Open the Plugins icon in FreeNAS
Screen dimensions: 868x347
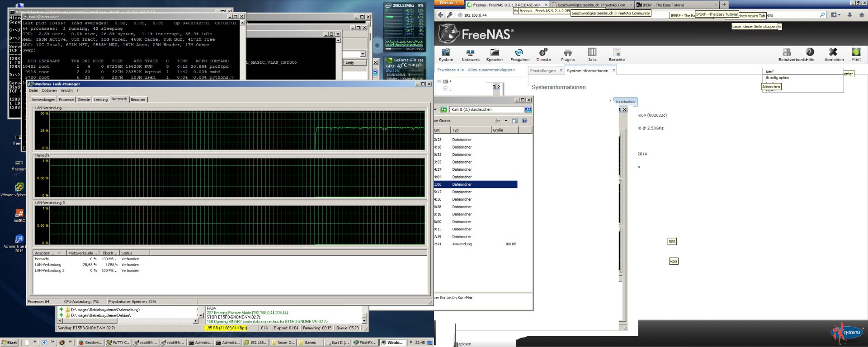click(x=568, y=55)
